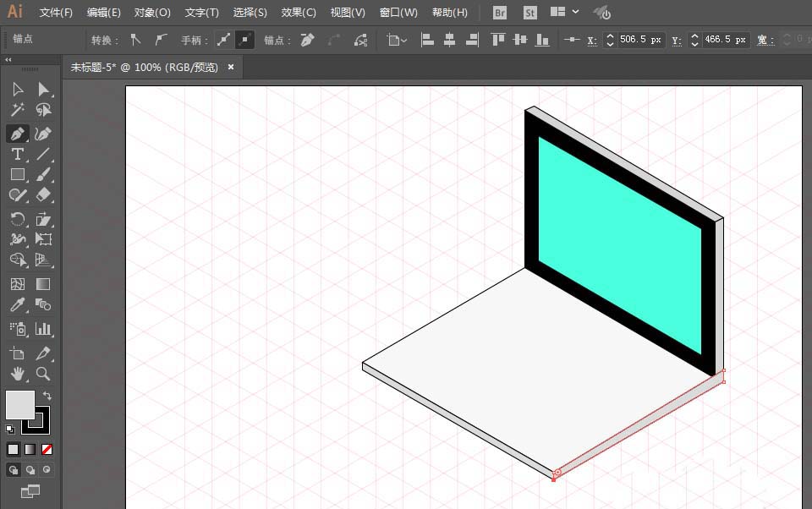Pick the Eyedropper tool

pos(18,304)
